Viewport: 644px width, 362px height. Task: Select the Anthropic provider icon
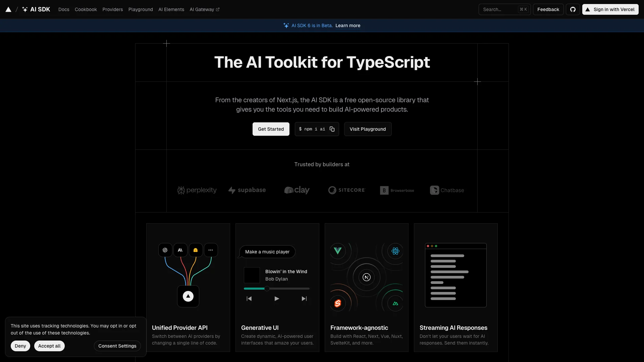click(x=180, y=250)
